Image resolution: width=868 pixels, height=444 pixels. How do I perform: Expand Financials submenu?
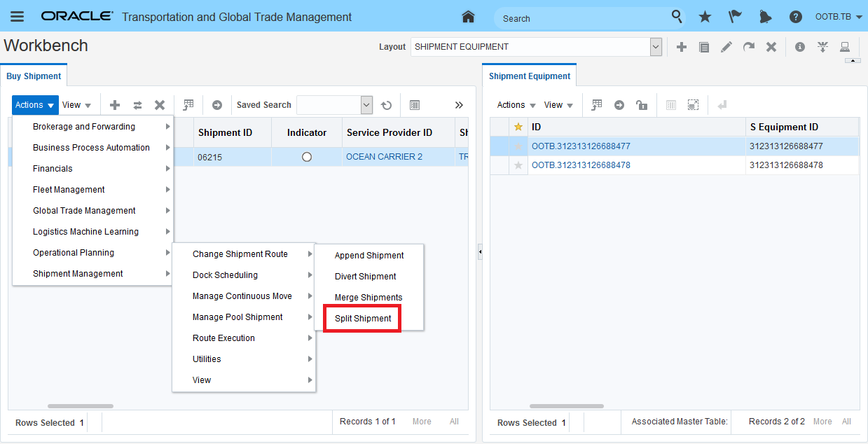pyautogui.click(x=92, y=169)
